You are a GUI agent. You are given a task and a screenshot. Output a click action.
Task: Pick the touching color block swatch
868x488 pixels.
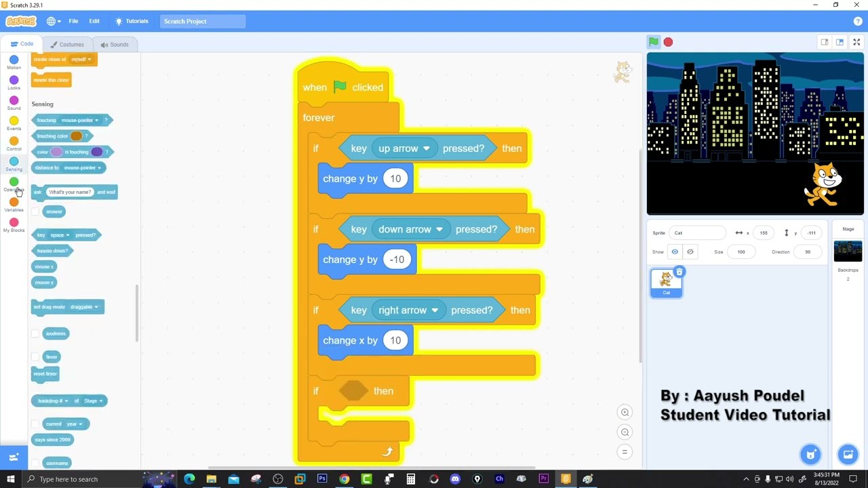tap(76, 136)
